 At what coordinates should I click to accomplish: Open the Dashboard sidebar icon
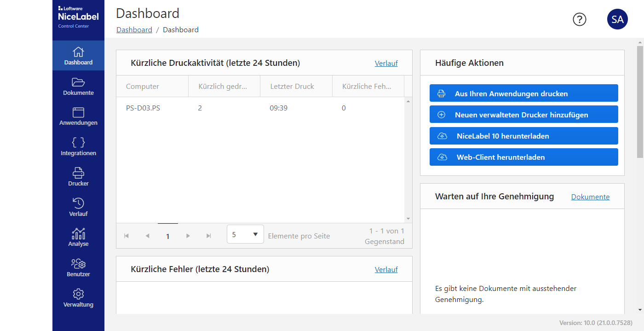tap(78, 56)
